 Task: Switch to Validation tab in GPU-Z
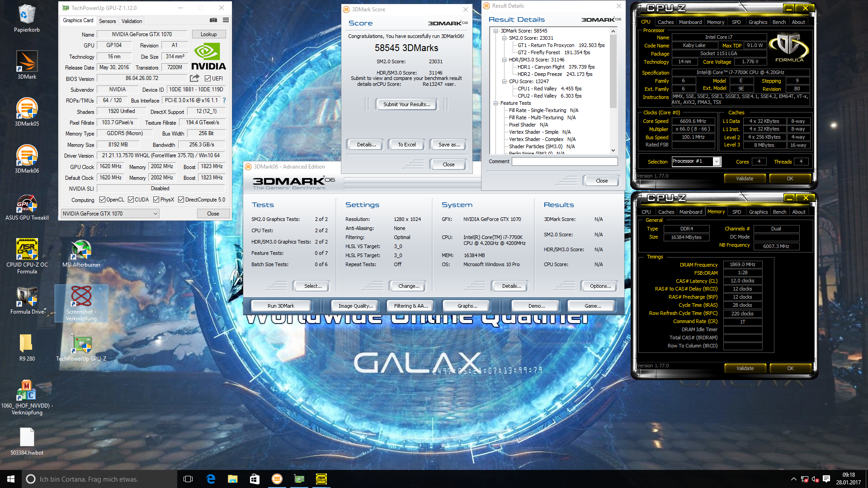pyautogui.click(x=132, y=21)
